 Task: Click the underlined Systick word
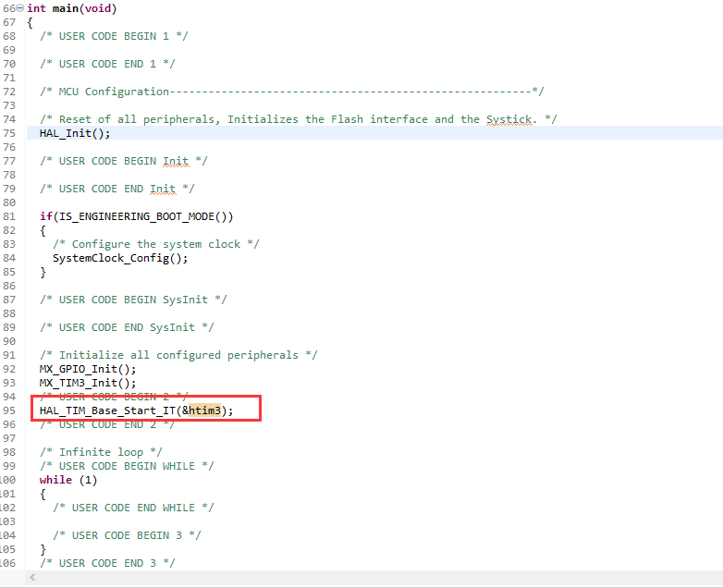click(x=509, y=119)
